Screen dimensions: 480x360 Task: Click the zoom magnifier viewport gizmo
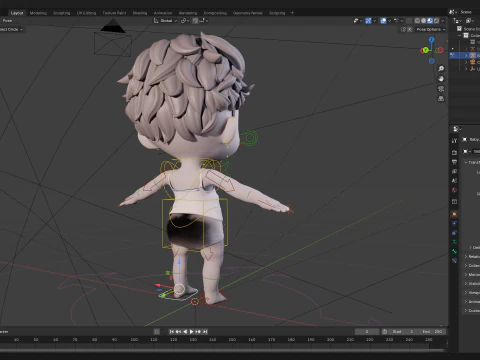point(441,69)
